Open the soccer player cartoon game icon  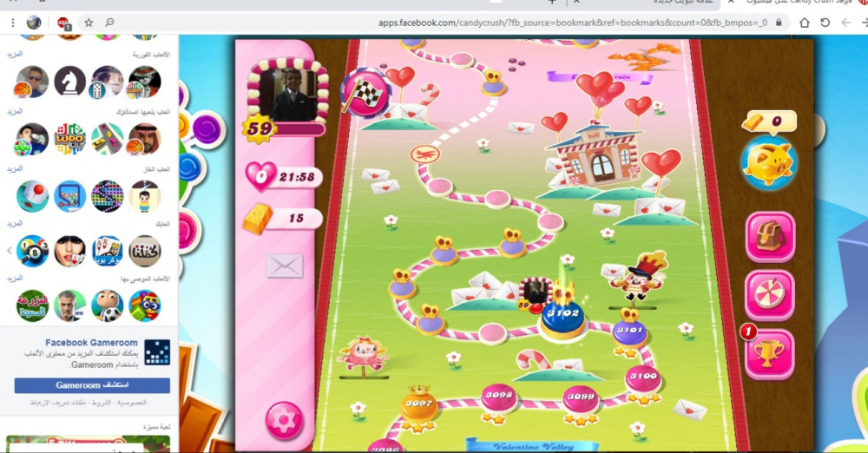pos(108,305)
